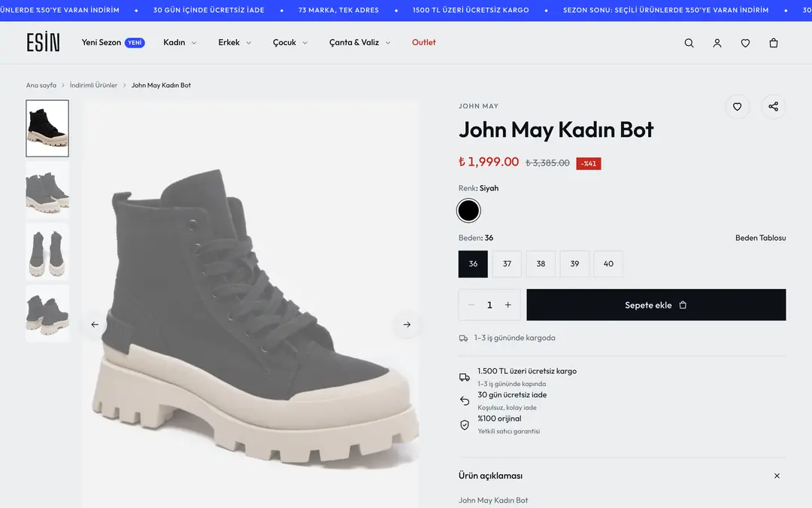
Task: Open the shopping bag cart icon
Action: (774, 43)
